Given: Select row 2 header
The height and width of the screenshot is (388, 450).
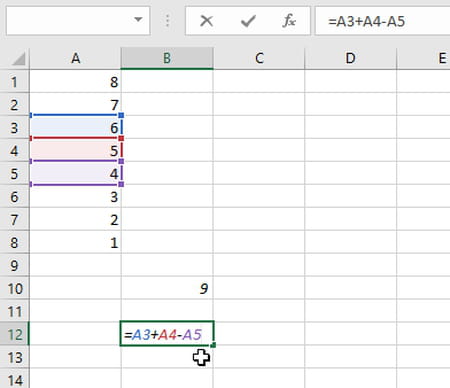Looking at the screenshot, I should (x=14, y=105).
